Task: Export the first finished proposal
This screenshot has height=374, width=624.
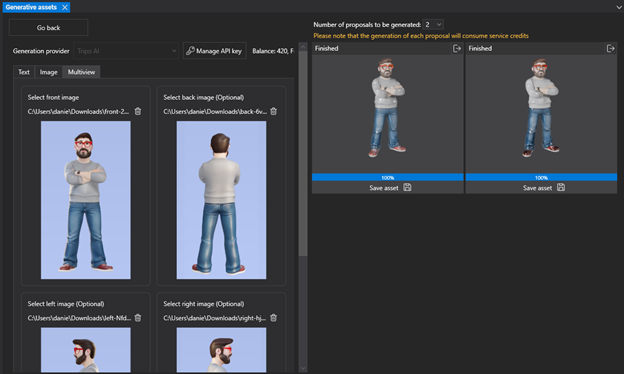Action: [x=457, y=49]
